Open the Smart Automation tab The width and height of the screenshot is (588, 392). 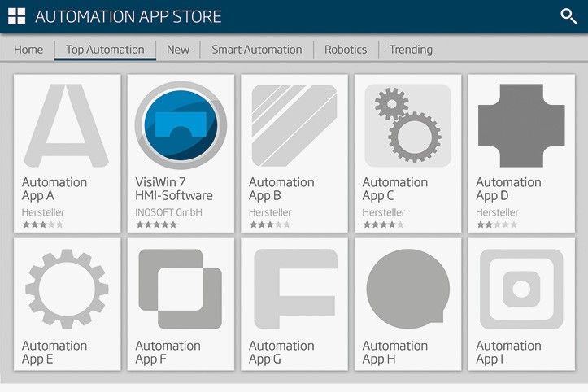(x=257, y=50)
